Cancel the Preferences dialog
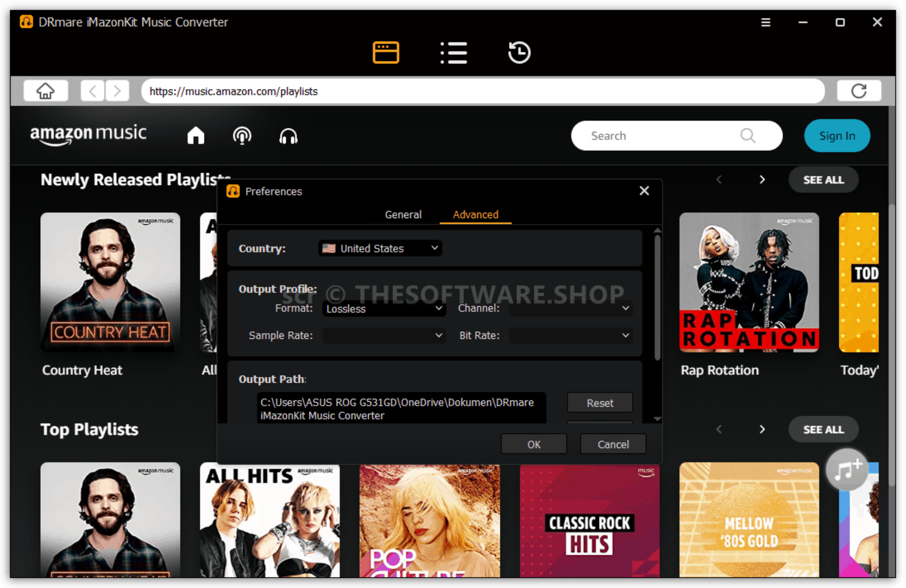The height and width of the screenshot is (588, 906). click(x=613, y=444)
